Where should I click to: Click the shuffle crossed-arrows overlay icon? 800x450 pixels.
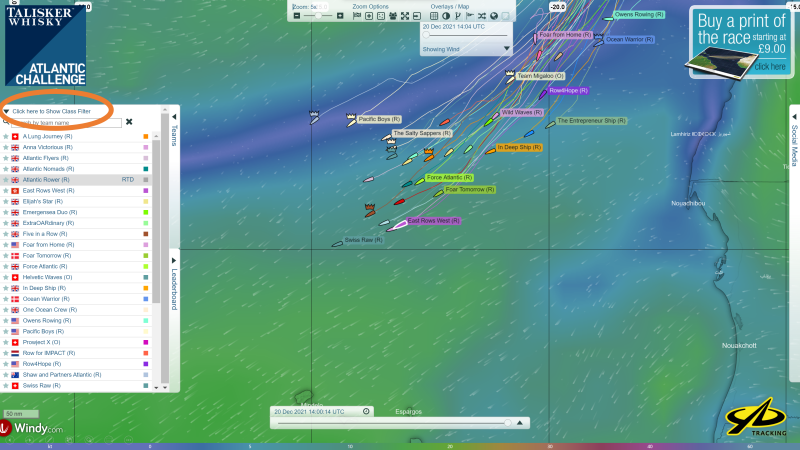[x=482, y=16]
